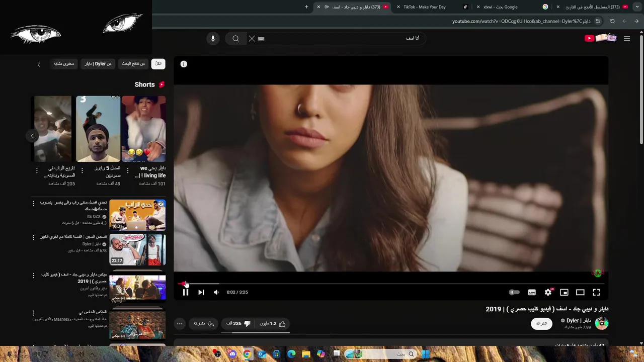Select the الكل filter chip
Viewport: 644px width, 362px height.
click(x=158, y=64)
